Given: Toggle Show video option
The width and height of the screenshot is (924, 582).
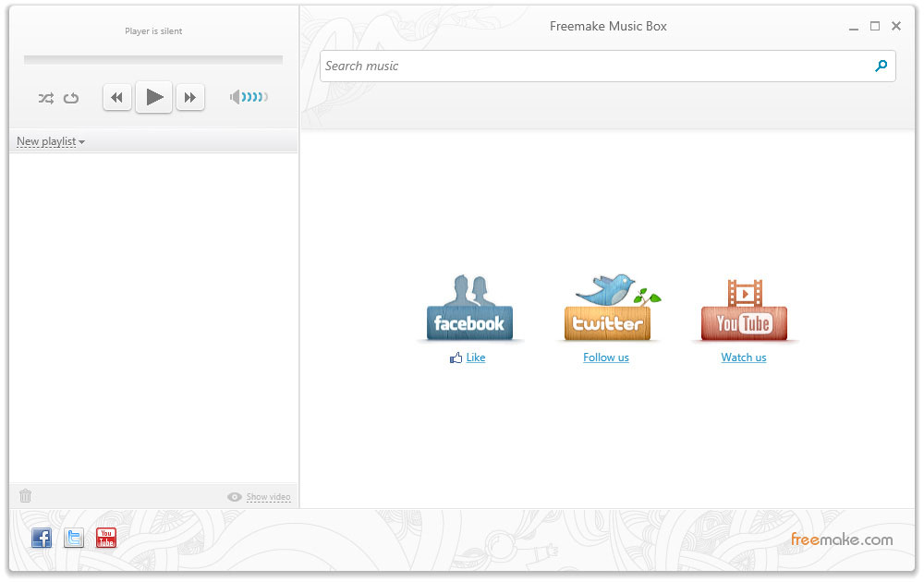Looking at the screenshot, I should [x=260, y=497].
